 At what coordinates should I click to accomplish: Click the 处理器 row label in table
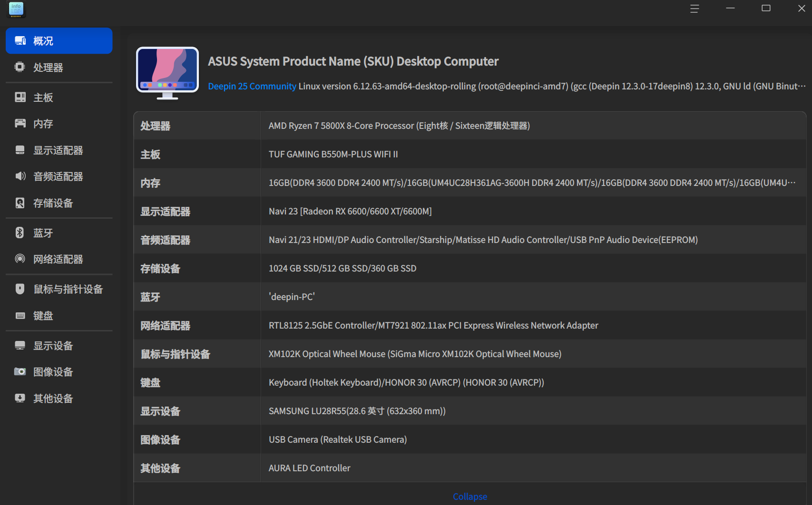pyautogui.click(x=155, y=126)
